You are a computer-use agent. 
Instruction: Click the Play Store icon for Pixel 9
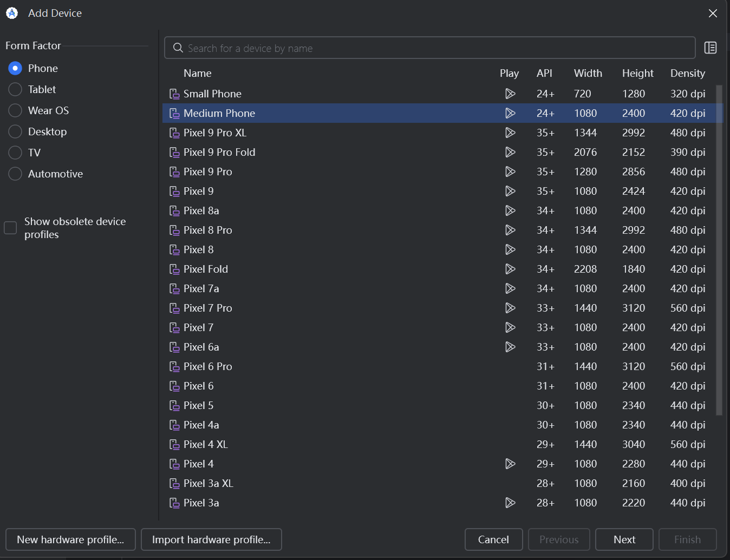point(510,191)
